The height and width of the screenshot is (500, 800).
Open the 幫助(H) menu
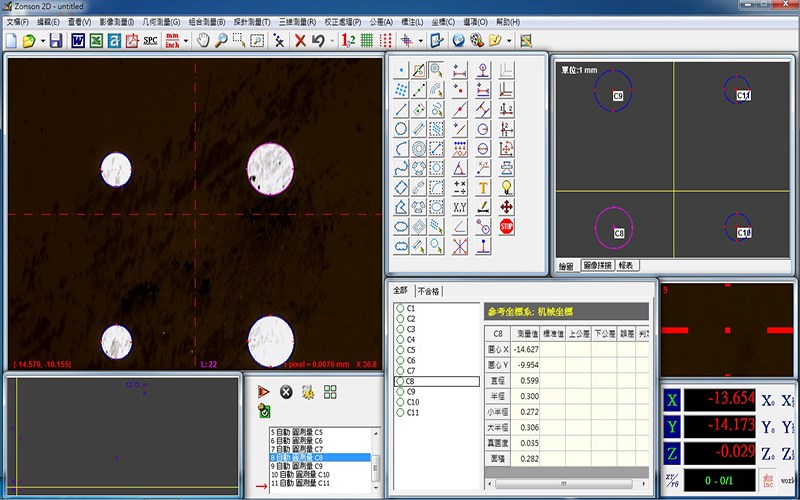click(508, 22)
